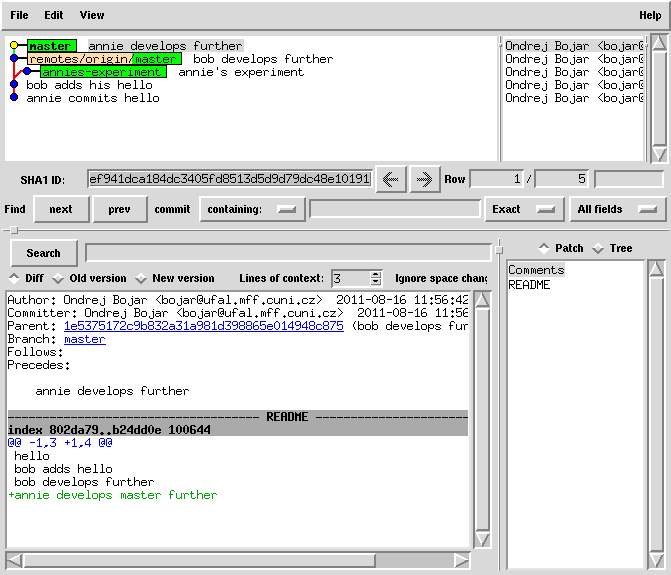Increment the lines of context spinner
Image resolution: width=671 pixels, height=575 pixels.
(376, 274)
